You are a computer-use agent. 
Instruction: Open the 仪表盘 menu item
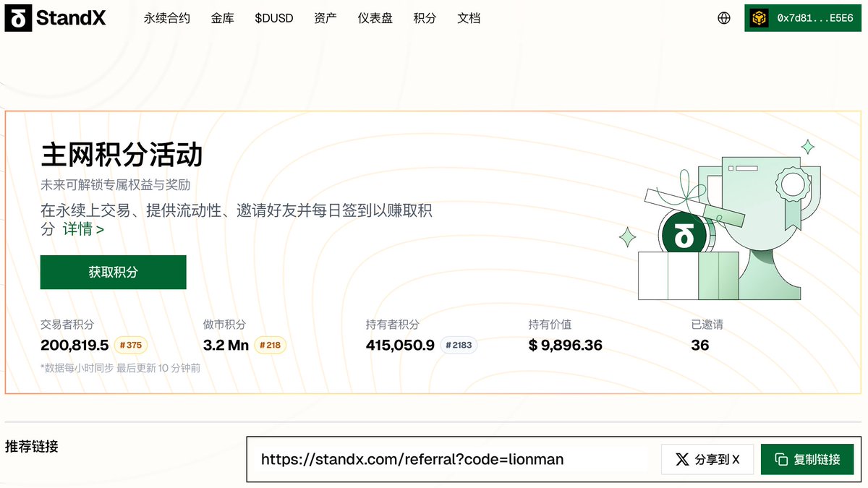click(x=375, y=18)
